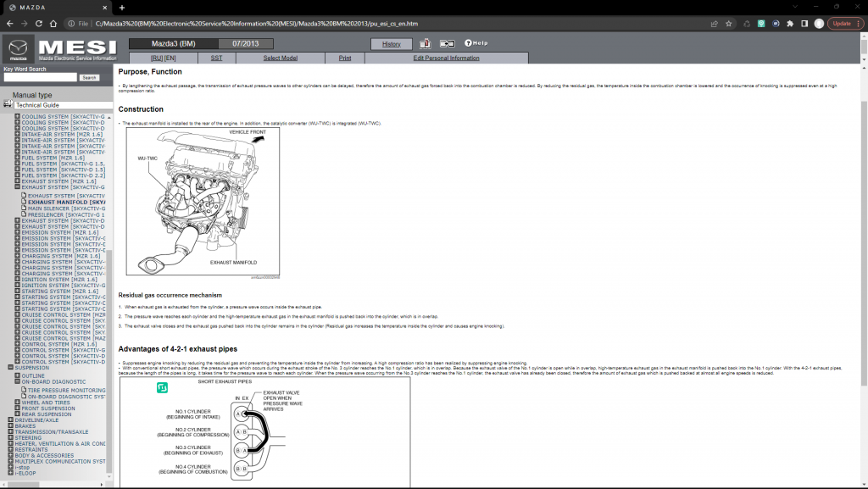Click the browser reload icon
Viewport: 868px width, 489px height.
click(x=38, y=25)
